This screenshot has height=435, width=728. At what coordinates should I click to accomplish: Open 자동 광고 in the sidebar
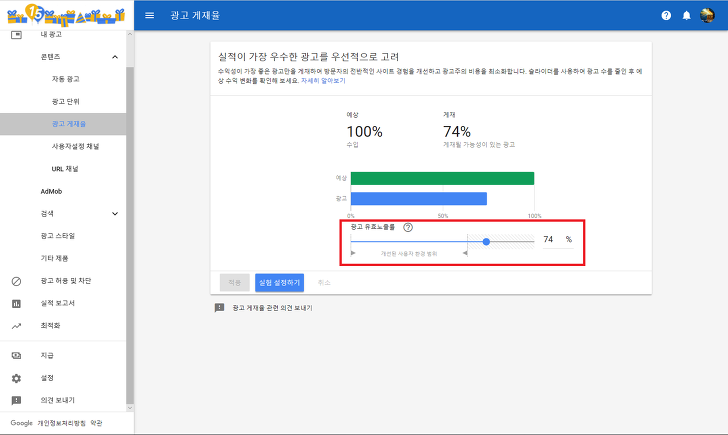coord(65,79)
